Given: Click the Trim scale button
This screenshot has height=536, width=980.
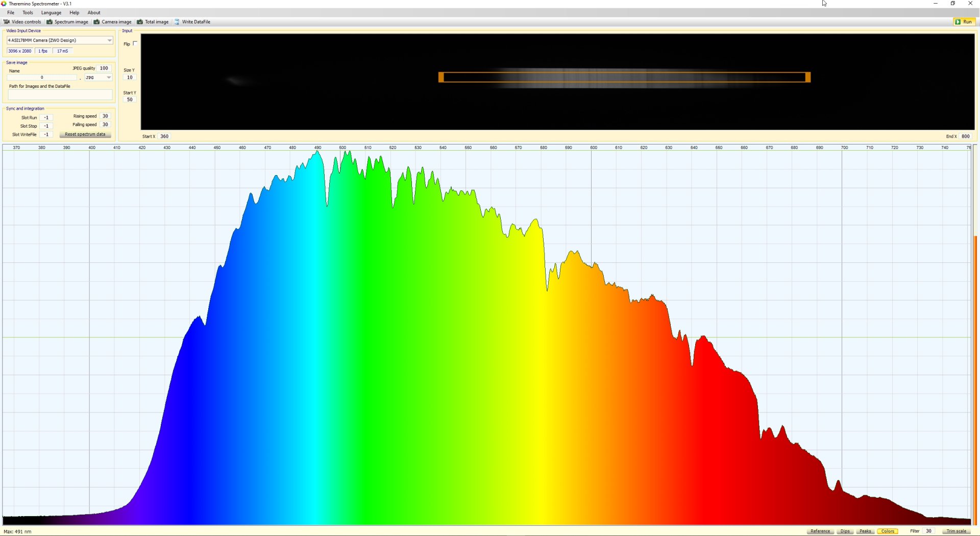Looking at the screenshot, I should [956, 531].
